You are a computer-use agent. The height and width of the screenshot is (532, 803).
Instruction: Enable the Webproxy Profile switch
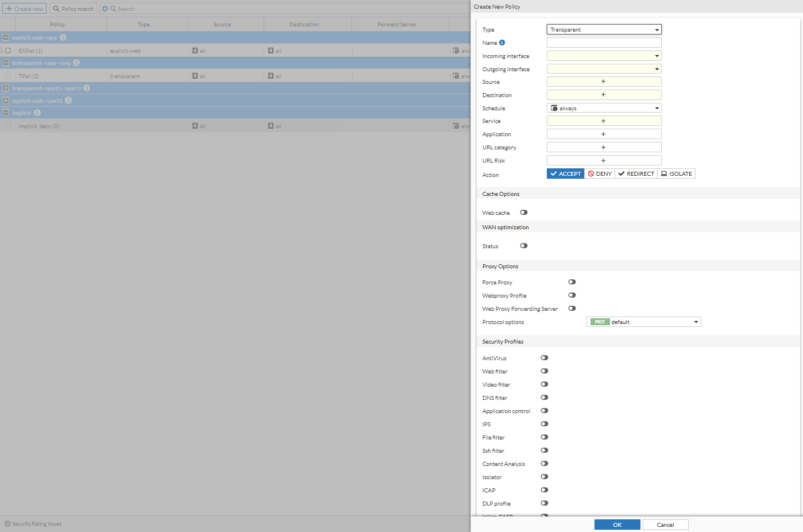pyautogui.click(x=572, y=295)
